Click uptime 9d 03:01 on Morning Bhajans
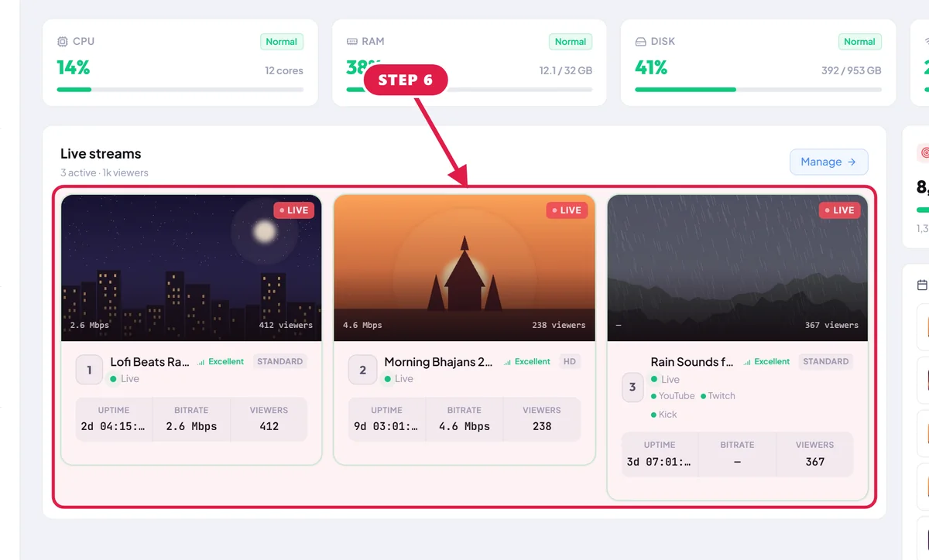Viewport: 929px width, 560px height. [x=387, y=418]
